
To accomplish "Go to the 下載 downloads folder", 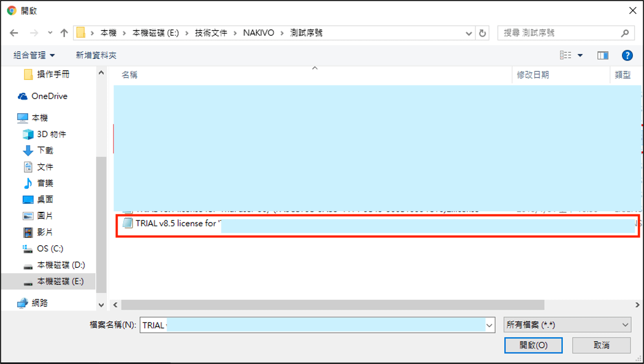I will pyautogui.click(x=45, y=150).
